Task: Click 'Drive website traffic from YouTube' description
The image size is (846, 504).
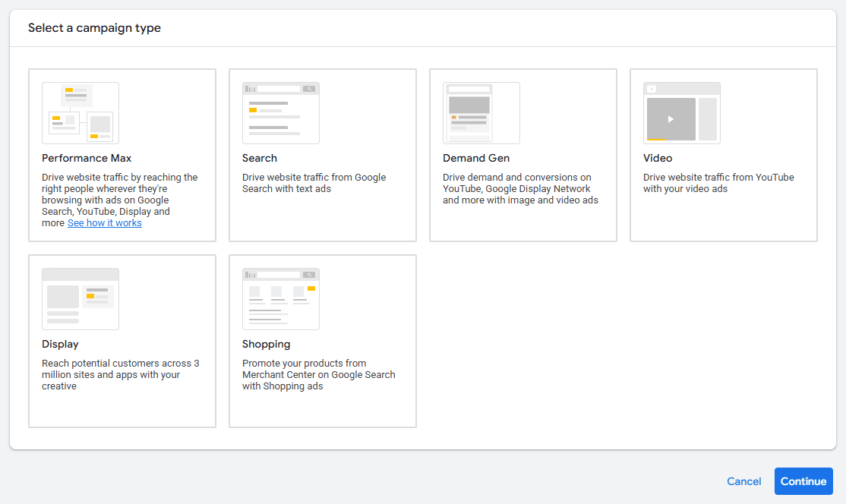Action: coord(718,183)
